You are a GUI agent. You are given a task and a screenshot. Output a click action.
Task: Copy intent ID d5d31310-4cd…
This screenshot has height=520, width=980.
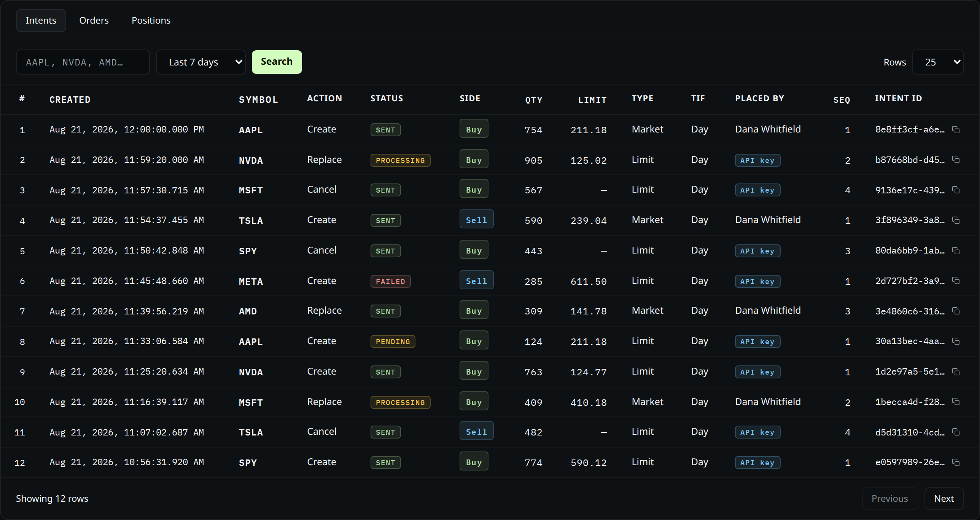[956, 432]
